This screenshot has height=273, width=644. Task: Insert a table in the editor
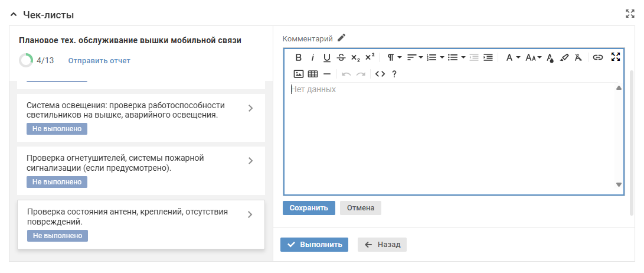(x=313, y=74)
